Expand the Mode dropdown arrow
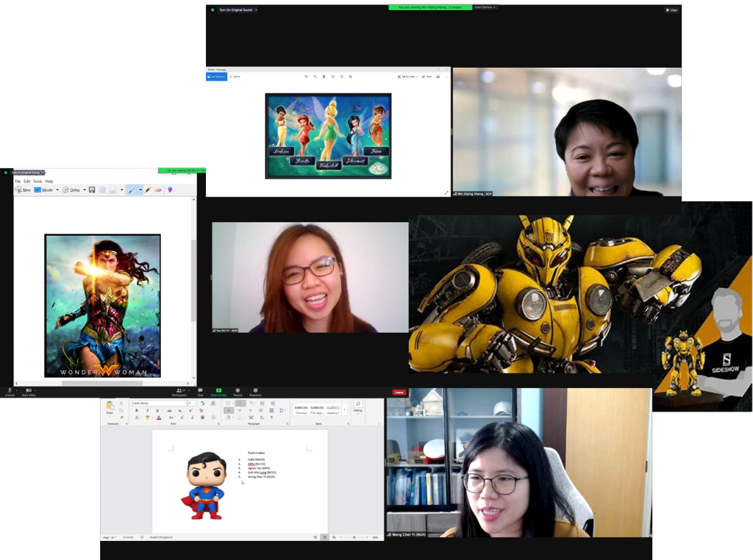 (57, 190)
